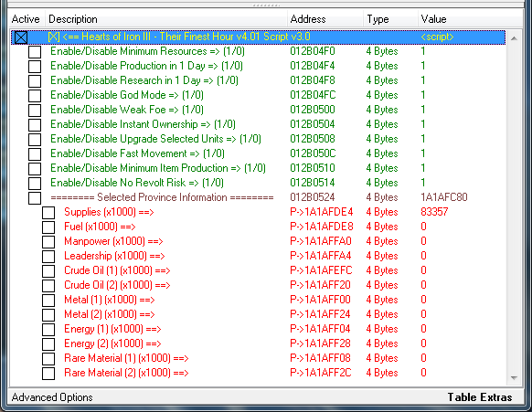Click Minimum Resources value 1

(423, 51)
